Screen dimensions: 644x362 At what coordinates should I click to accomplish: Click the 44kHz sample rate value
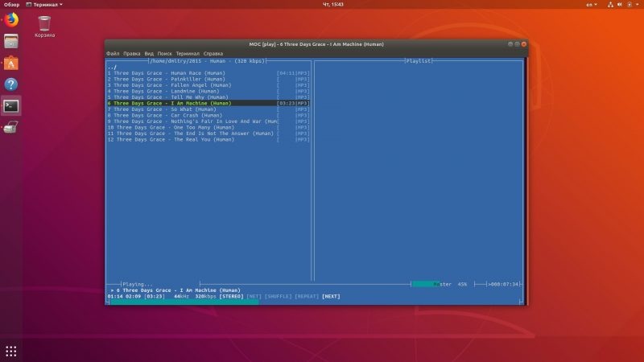tap(182, 296)
